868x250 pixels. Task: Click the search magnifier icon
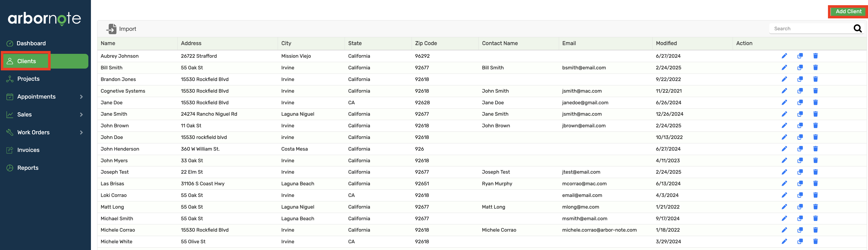click(857, 29)
